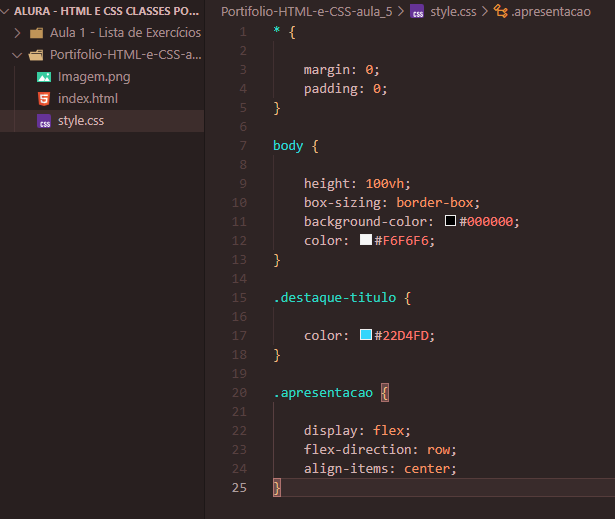Click the universal selector asterisk on line 1
Viewport: 615px width, 519px height.
(277, 30)
